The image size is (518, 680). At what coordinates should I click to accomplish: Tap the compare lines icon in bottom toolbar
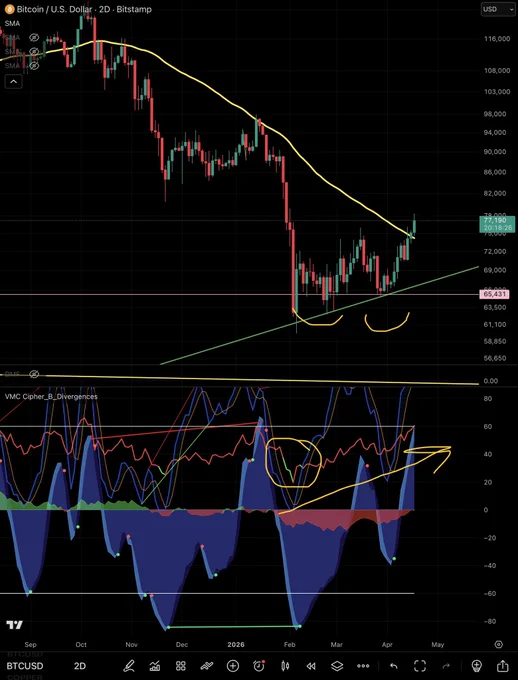pos(207,666)
